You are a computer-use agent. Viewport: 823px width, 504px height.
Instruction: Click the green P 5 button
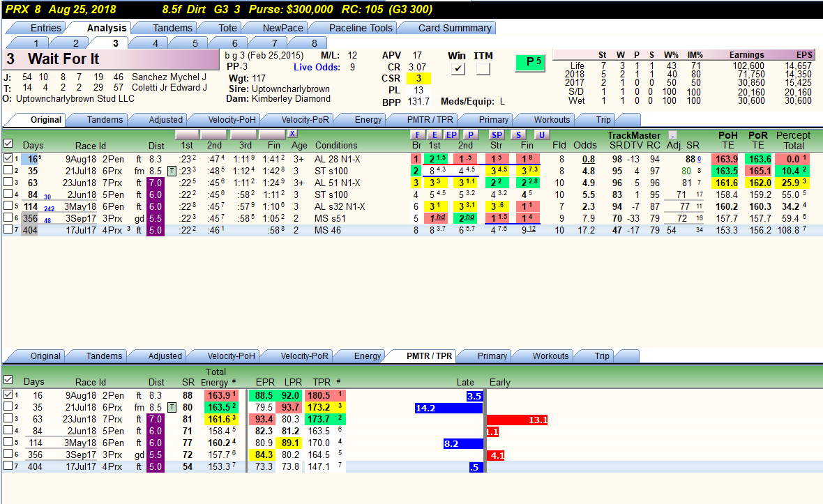click(531, 63)
